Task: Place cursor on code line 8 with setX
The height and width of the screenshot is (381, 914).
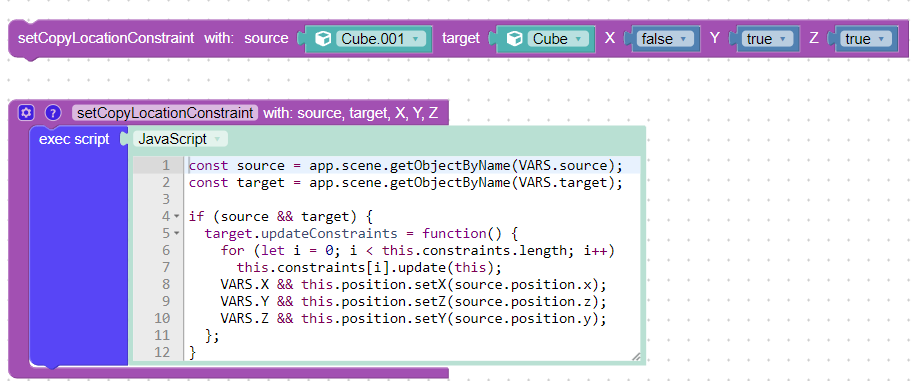Action: point(414,285)
